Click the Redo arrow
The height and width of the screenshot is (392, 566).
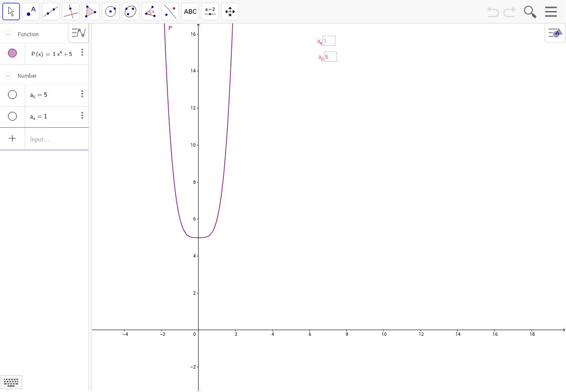(509, 12)
